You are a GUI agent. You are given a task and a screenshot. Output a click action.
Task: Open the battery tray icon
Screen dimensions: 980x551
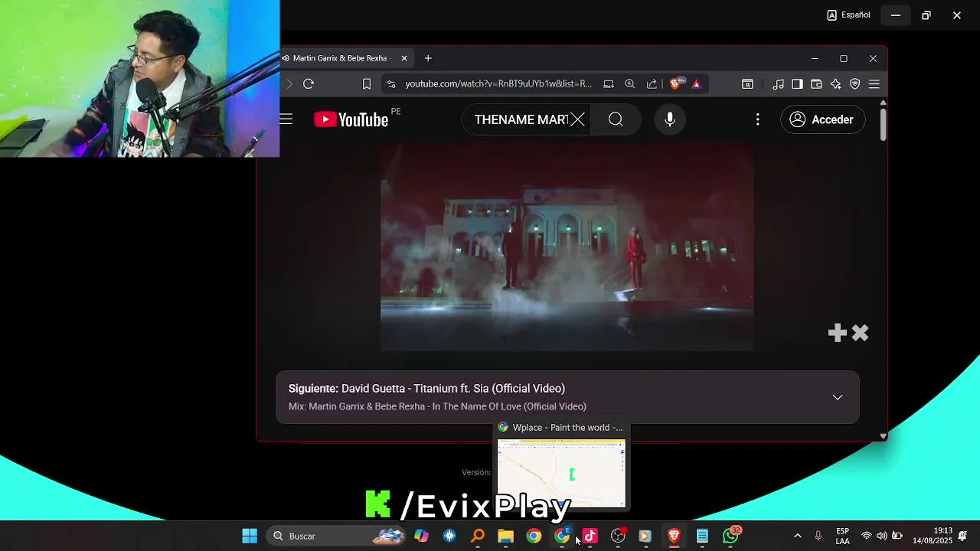coord(897,536)
